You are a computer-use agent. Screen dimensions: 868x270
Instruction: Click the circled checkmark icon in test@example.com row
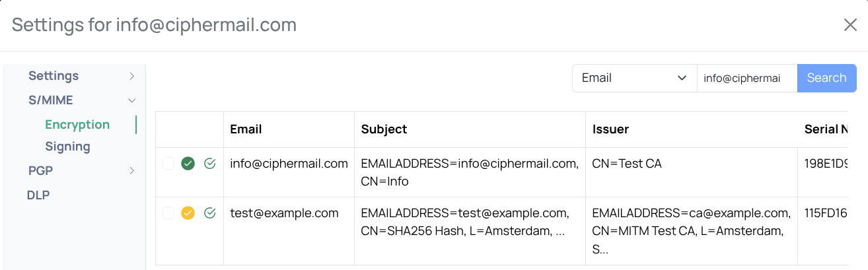(x=210, y=213)
